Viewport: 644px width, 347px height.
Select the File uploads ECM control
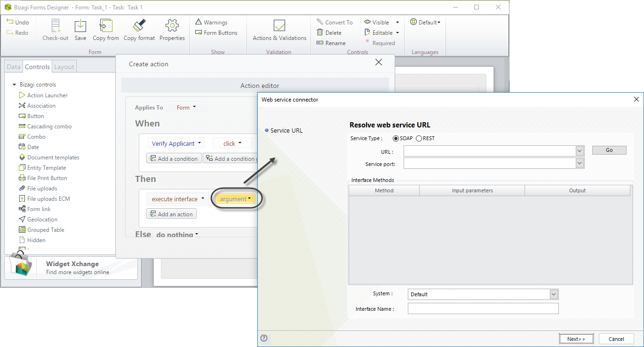pos(44,198)
